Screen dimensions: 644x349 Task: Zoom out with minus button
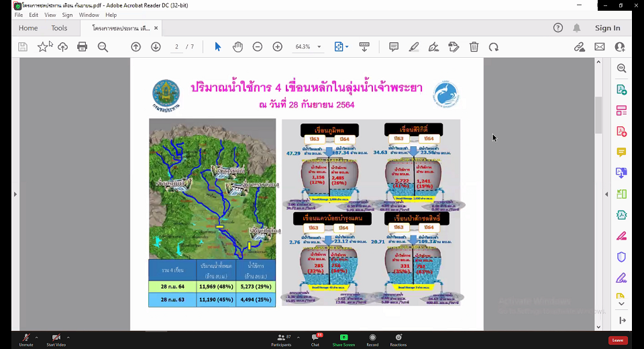(x=258, y=47)
